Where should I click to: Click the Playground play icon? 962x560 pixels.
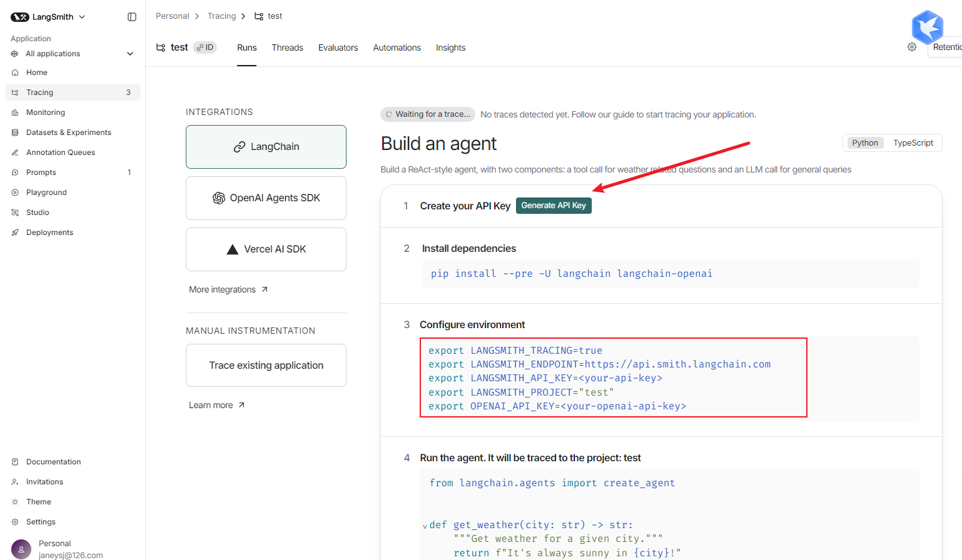coord(15,192)
